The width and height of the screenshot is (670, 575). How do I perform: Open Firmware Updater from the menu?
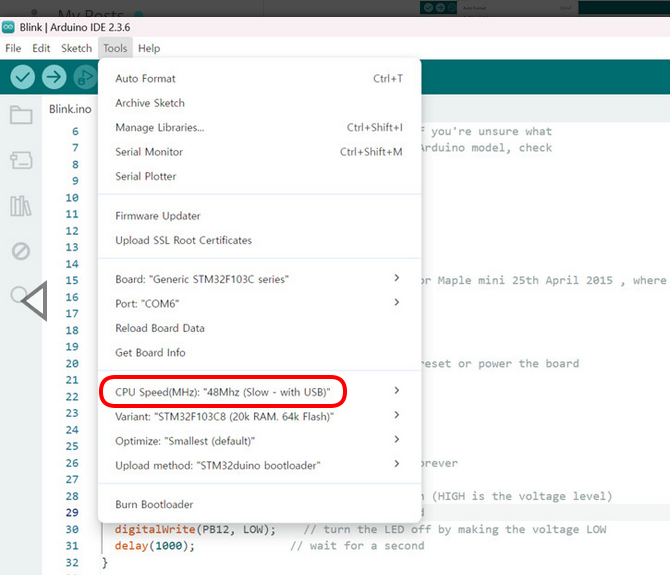point(259,216)
